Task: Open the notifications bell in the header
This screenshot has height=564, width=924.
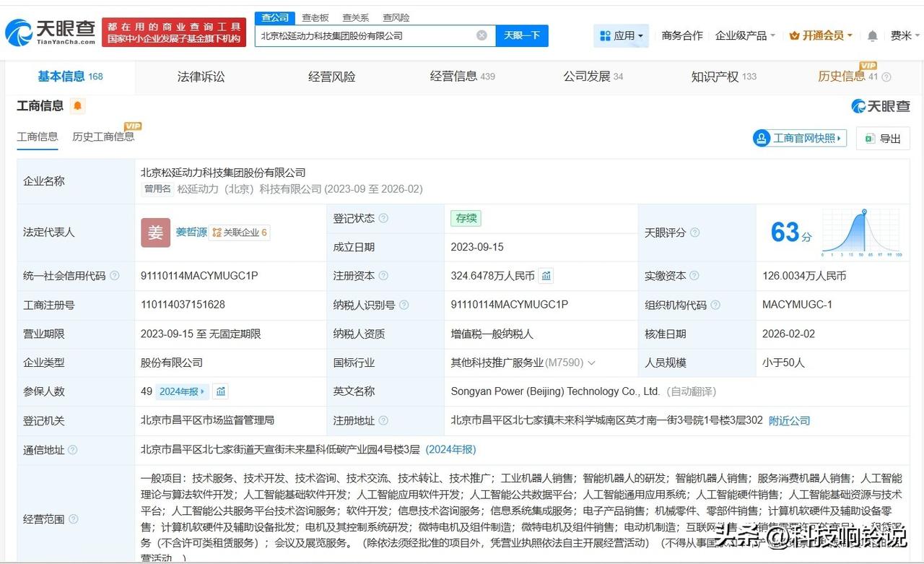Action: point(872,35)
